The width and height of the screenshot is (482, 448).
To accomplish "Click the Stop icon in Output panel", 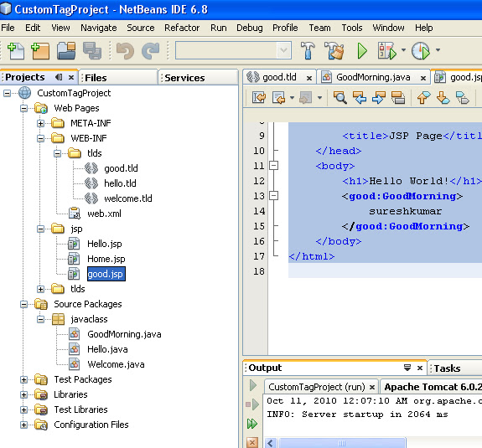I will tap(252, 404).
